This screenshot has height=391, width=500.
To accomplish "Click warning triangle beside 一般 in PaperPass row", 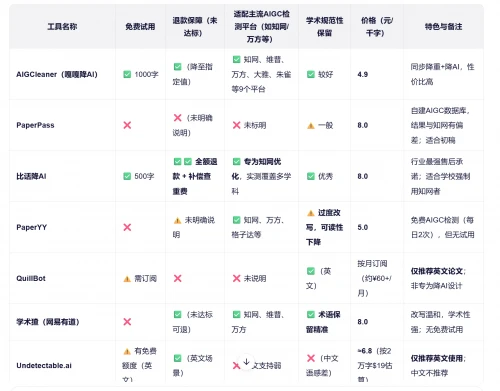I will pos(311,126).
